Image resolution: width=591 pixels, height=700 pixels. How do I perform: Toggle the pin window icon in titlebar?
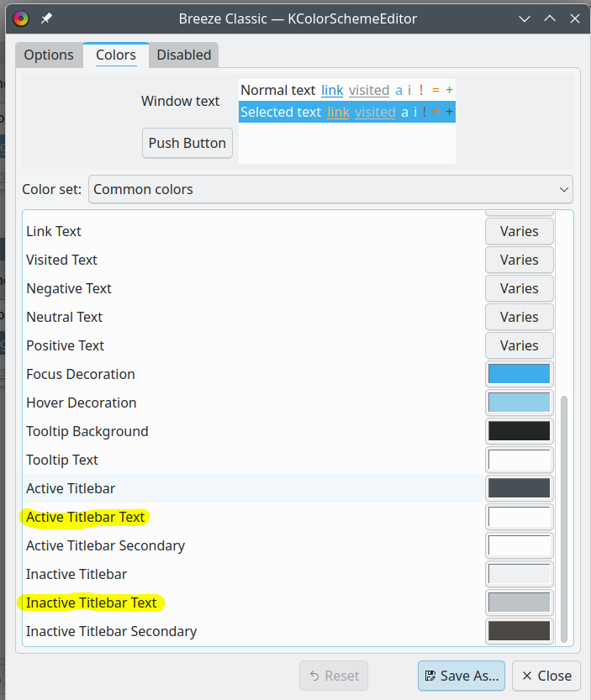tap(46, 18)
